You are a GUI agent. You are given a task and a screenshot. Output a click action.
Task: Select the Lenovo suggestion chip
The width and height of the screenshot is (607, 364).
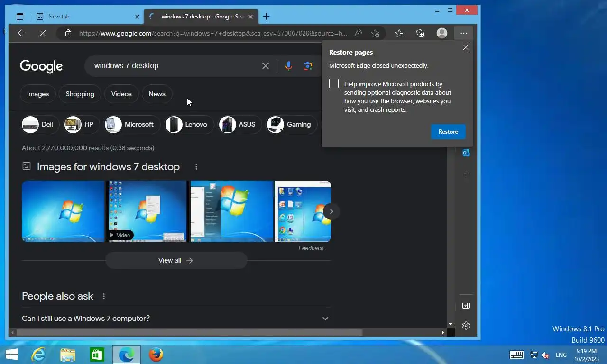point(188,124)
